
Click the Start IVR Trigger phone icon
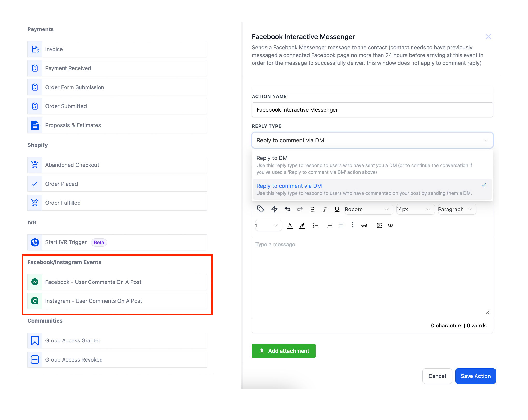coord(35,242)
